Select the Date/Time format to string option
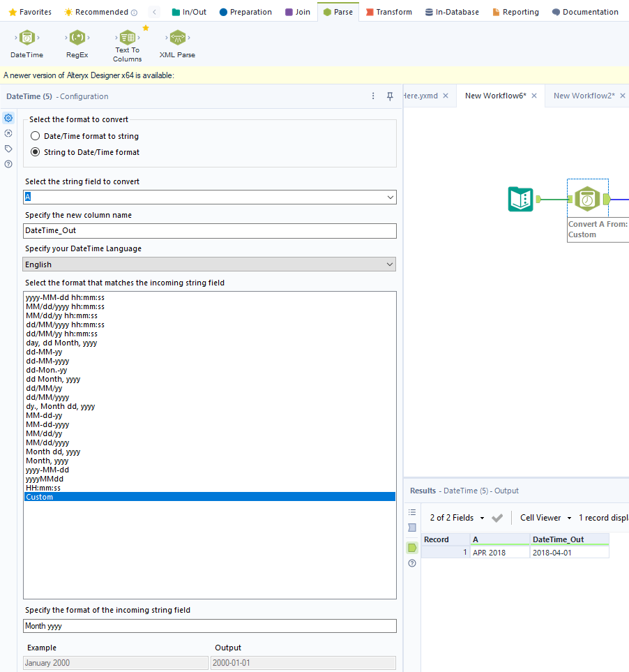 tap(35, 135)
